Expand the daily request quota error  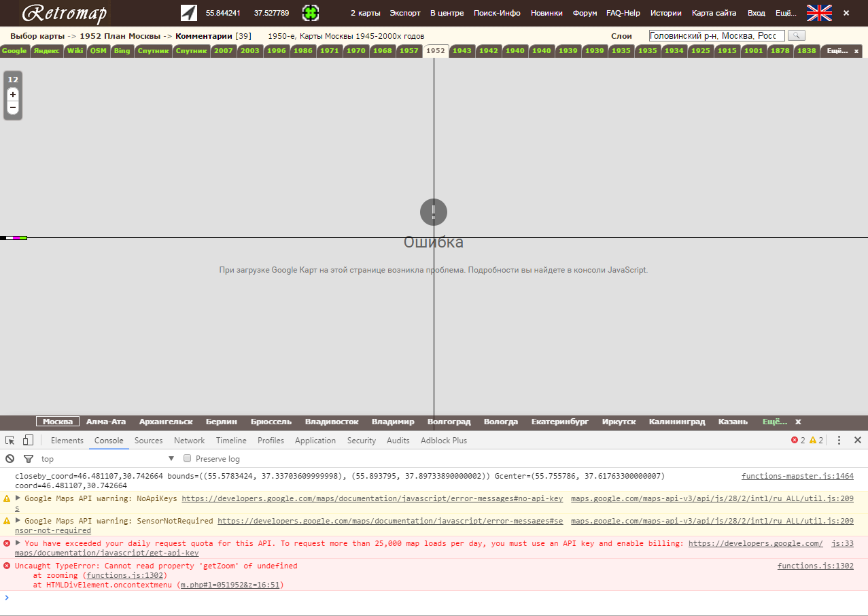[18, 543]
